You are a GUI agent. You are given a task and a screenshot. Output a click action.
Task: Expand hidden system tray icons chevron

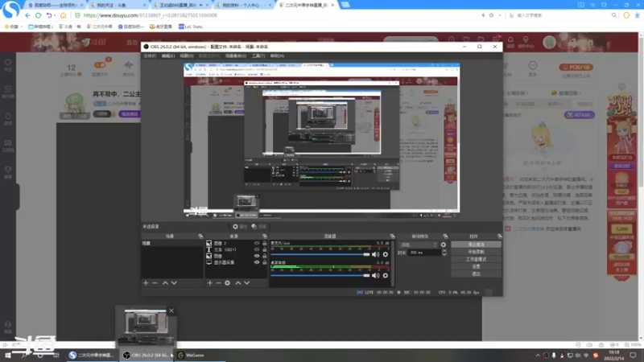click(x=538, y=355)
